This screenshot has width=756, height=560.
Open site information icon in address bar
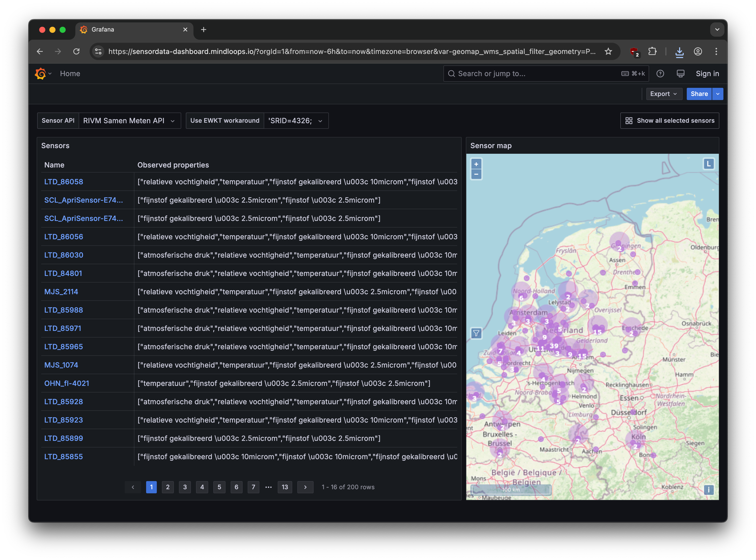(x=98, y=51)
